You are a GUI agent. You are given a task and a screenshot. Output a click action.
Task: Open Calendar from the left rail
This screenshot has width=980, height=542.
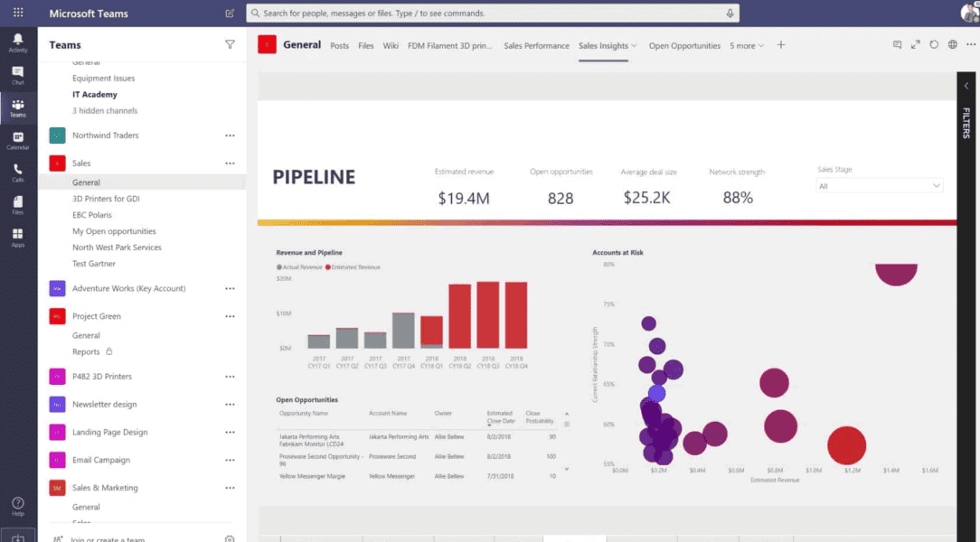coord(18,140)
